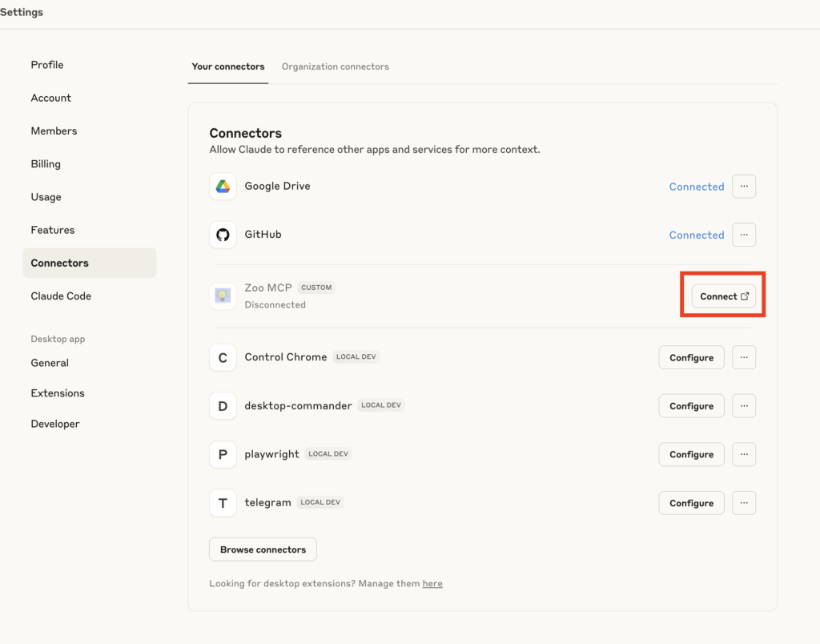Viewport: 820px width, 644px height.
Task: Click the Google Drive logo icon
Action: coord(223,187)
